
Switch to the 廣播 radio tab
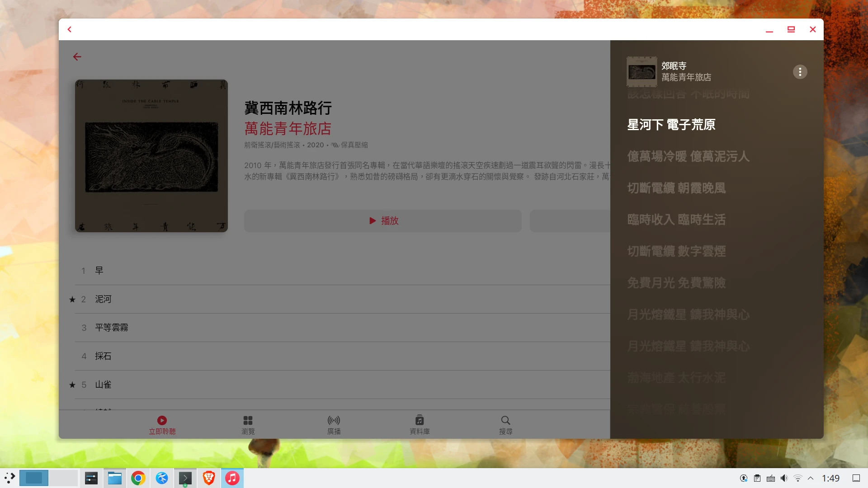pos(334,425)
